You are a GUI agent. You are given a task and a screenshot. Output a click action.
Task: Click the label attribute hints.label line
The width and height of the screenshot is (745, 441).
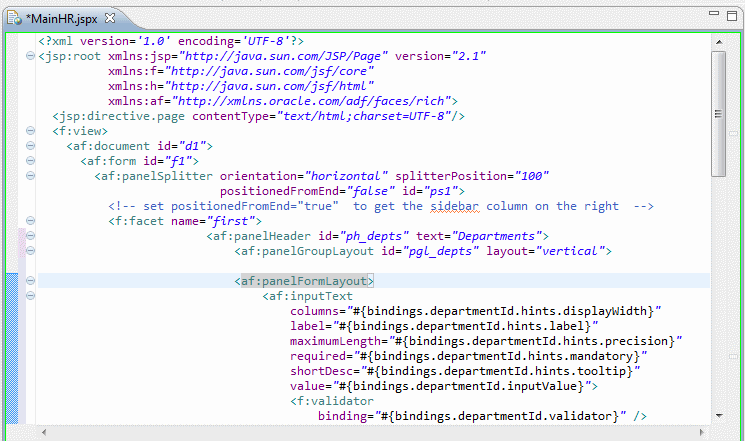click(444, 326)
